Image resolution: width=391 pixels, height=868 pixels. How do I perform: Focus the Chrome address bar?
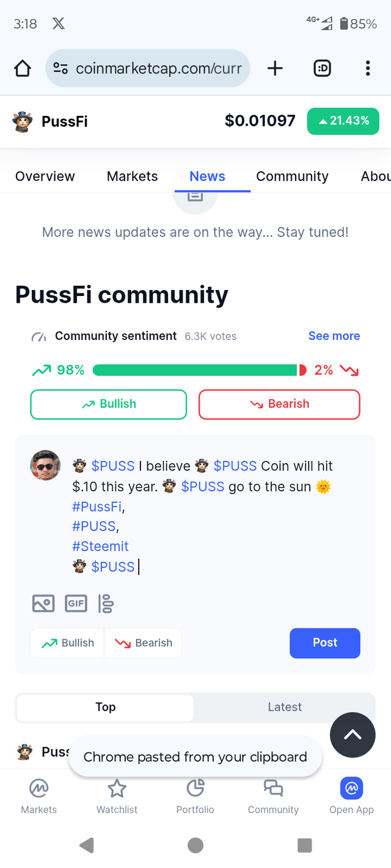pyautogui.click(x=148, y=68)
